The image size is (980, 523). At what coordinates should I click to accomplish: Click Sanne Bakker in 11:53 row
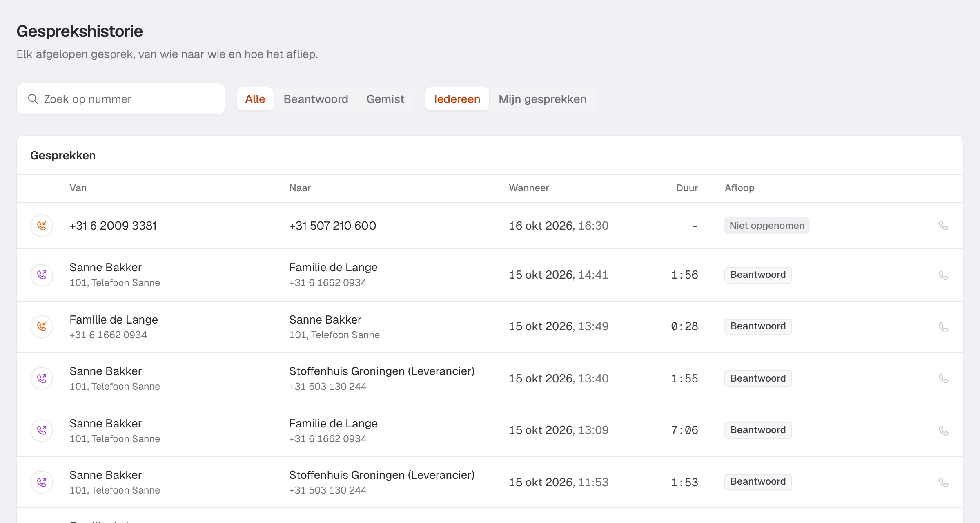tap(105, 475)
